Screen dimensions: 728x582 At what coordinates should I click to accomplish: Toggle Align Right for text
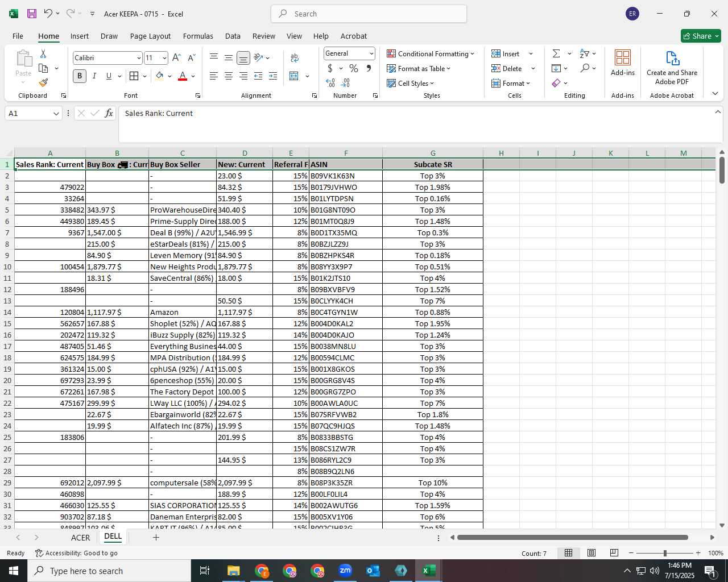[243, 76]
